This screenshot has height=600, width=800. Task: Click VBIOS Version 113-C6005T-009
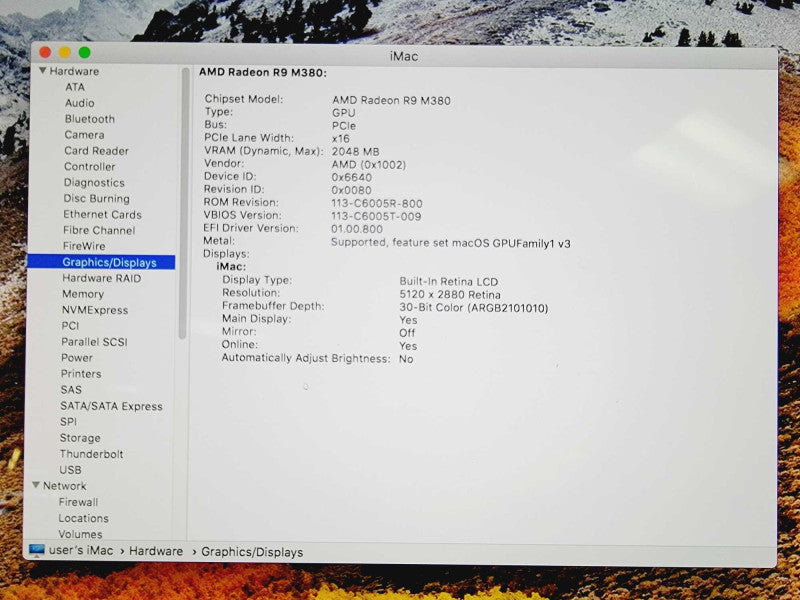click(376, 216)
